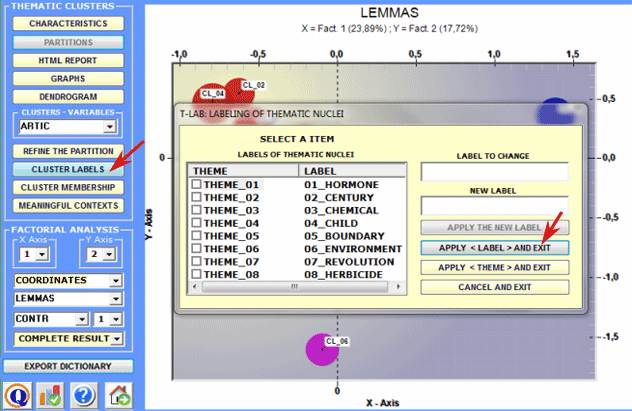632x411 pixels.
Task: Enable the THEME_08 checkbox
Action: coord(196,274)
